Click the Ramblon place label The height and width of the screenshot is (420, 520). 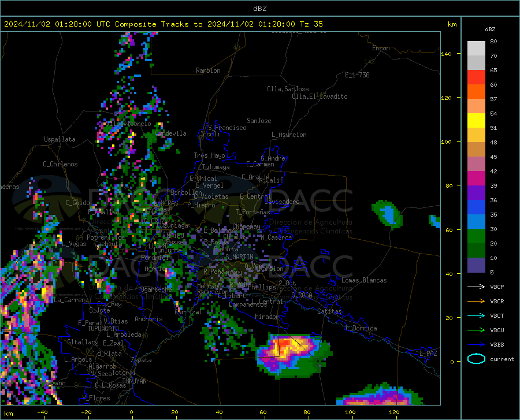pyautogui.click(x=208, y=70)
